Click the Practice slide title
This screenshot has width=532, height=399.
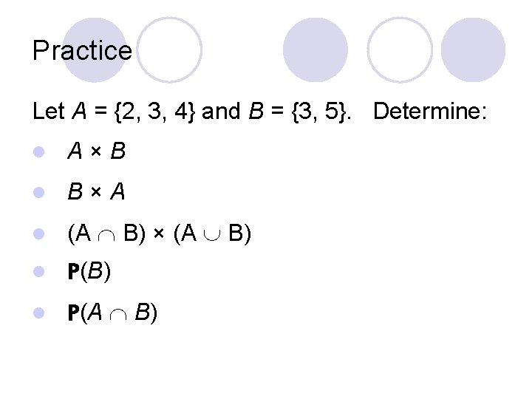pyautogui.click(x=82, y=51)
